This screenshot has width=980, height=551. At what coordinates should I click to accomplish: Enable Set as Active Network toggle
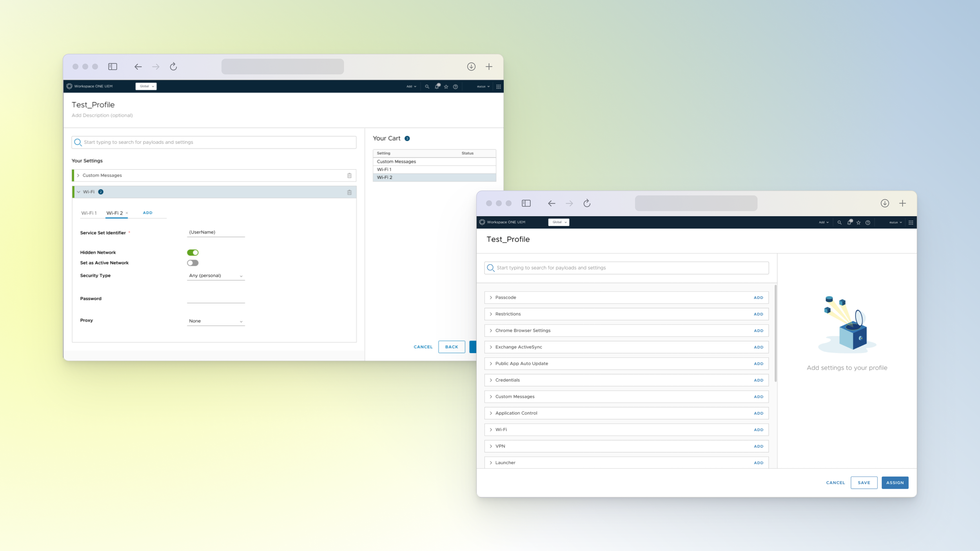192,263
